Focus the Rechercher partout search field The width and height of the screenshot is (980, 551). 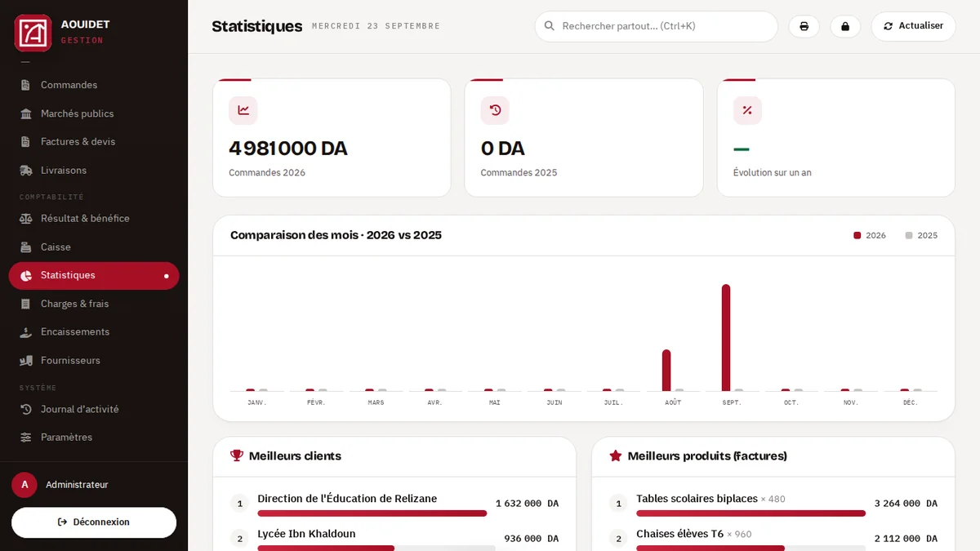[656, 26]
